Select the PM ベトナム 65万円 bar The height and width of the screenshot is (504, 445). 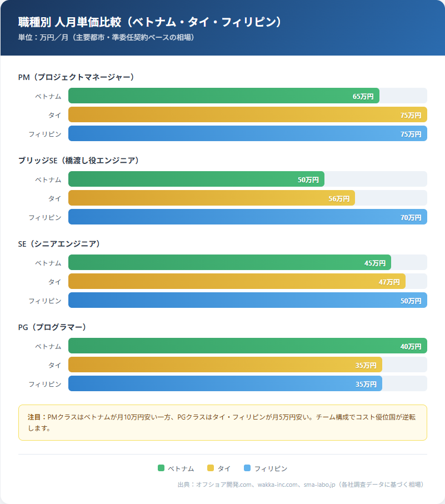click(x=223, y=96)
